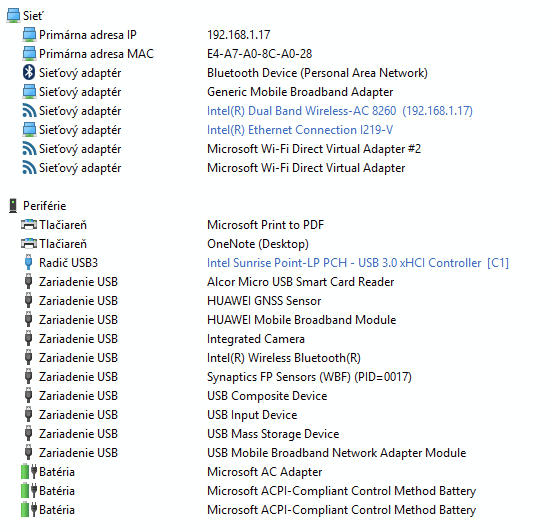Click the Radič USB3 label
The width and height of the screenshot is (553, 532).
(68, 263)
